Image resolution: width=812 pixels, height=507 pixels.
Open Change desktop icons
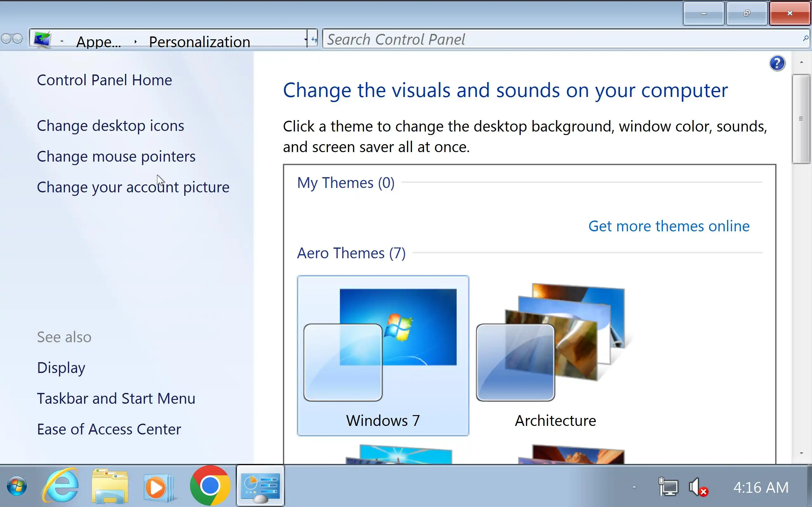pyautogui.click(x=110, y=126)
